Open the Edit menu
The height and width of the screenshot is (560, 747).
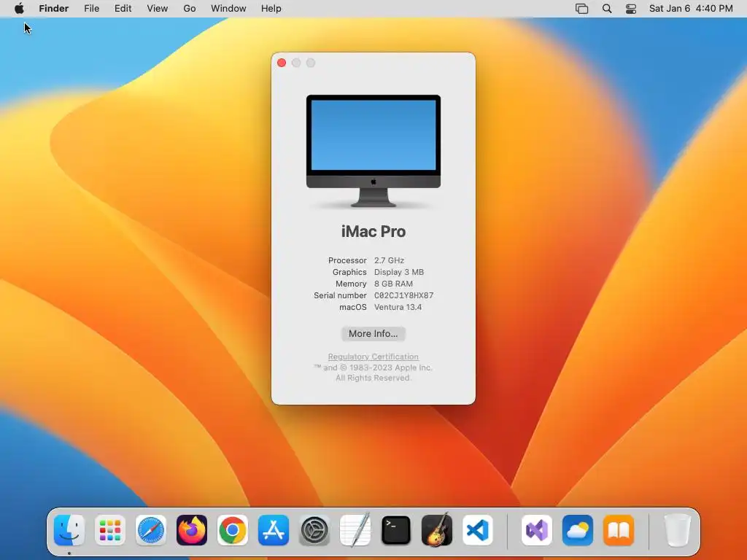[x=123, y=9]
